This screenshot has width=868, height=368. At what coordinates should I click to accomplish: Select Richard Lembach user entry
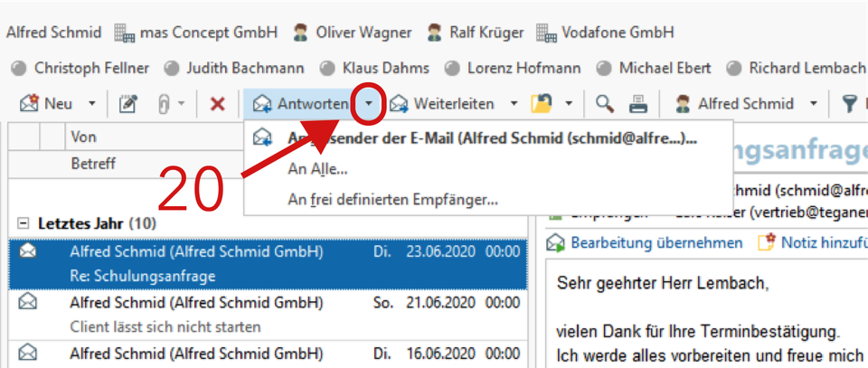coord(796,68)
